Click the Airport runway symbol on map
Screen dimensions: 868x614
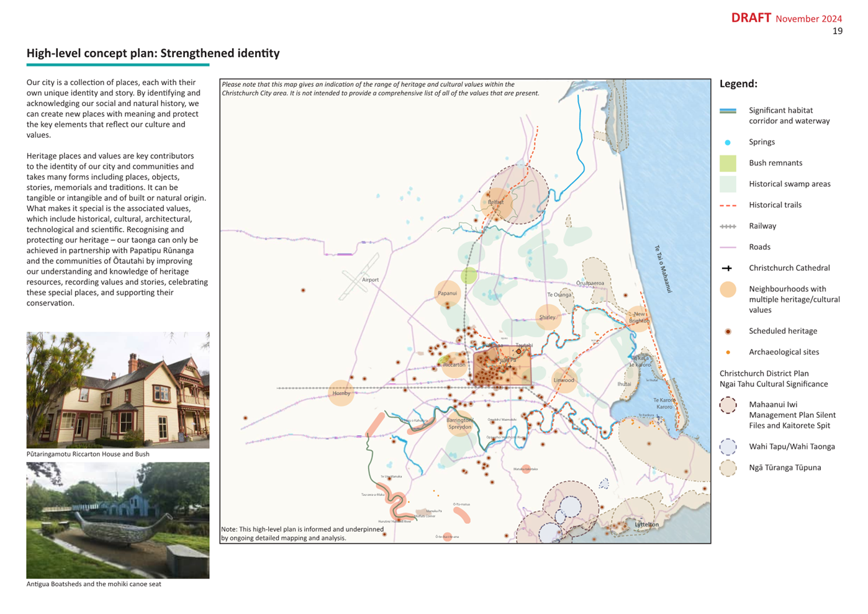coord(359,277)
